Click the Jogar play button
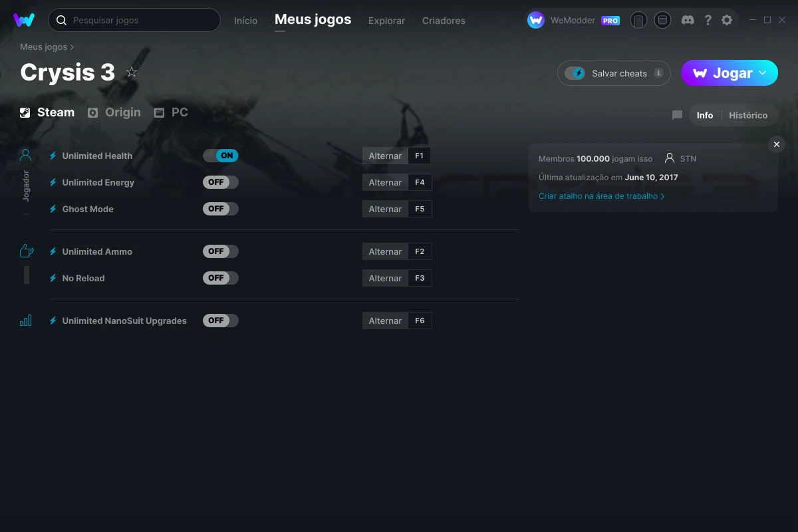The height and width of the screenshot is (532, 798). pos(730,73)
